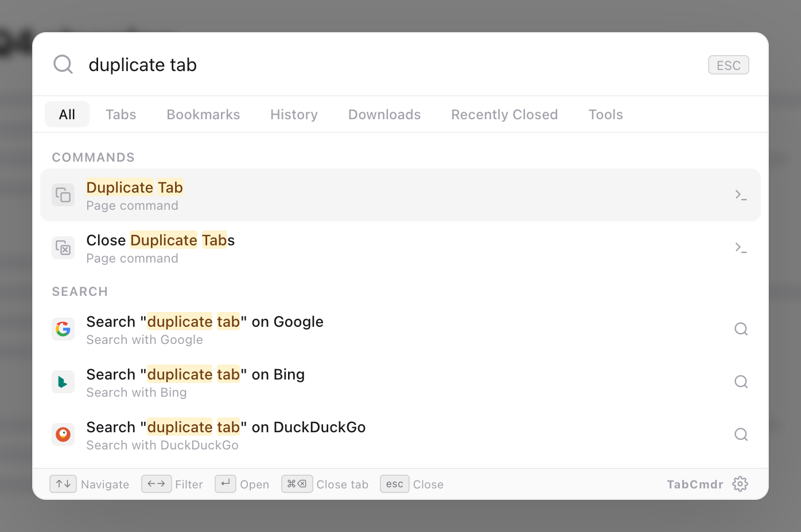Click the up-down arrows Navigate key hint
The width and height of the screenshot is (801, 532).
(63, 484)
